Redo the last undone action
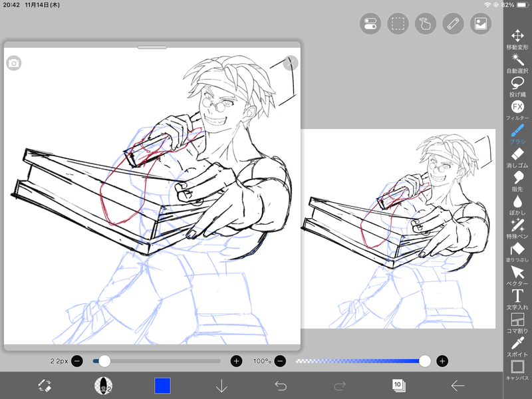Image resolution: width=532 pixels, height=399 pixels. coord(340,386)
